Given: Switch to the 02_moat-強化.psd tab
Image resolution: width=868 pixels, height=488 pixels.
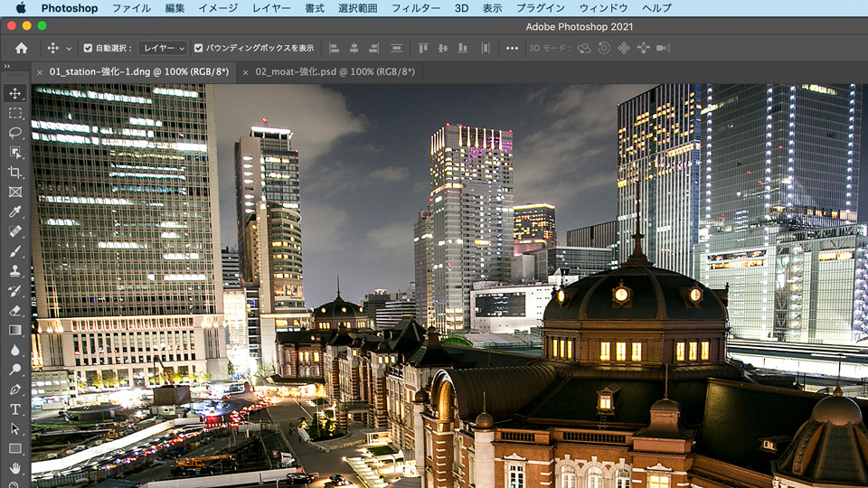Looking at the screenshot, I should coord(335,71).
